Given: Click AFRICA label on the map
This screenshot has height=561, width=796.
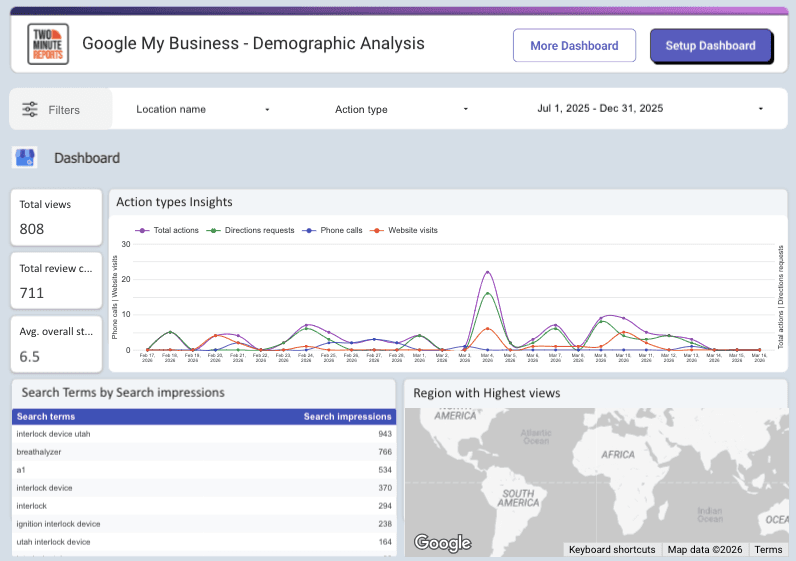Looking at the screenshot, I should pyautogui.click(x=618, y=455).
